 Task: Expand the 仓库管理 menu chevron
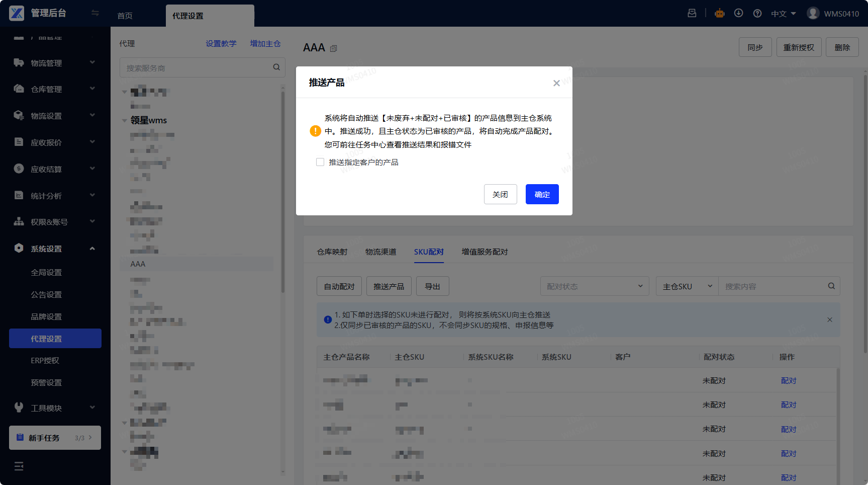92,89
